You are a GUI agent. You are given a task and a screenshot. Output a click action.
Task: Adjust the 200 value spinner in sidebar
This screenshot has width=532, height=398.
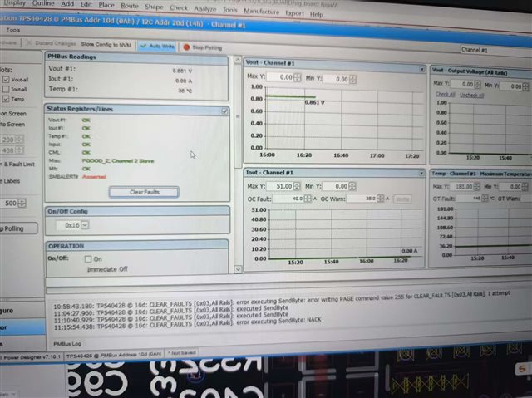pos(19,140)
